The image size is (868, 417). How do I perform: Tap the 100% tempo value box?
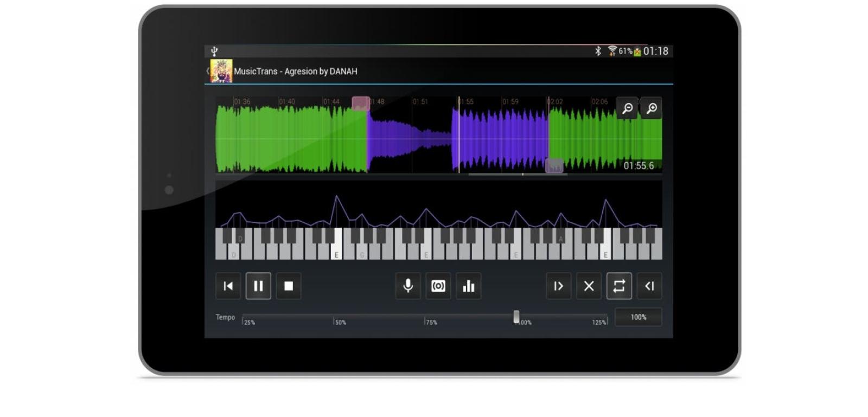point(638,317)
